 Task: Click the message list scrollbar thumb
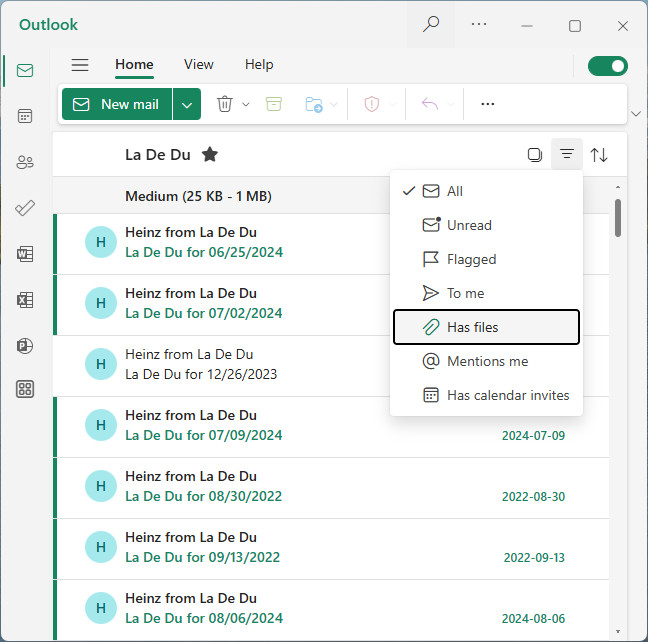coord(618,218)
